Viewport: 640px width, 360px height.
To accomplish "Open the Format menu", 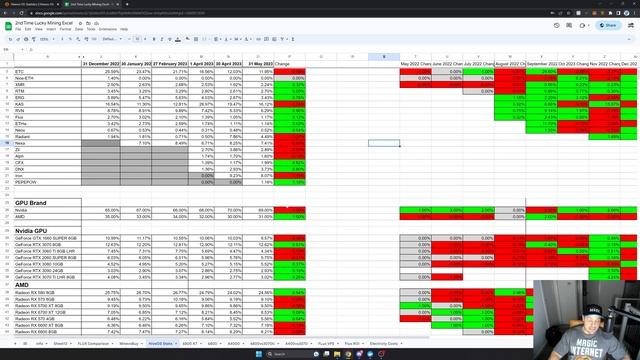I will click(65, 29).
